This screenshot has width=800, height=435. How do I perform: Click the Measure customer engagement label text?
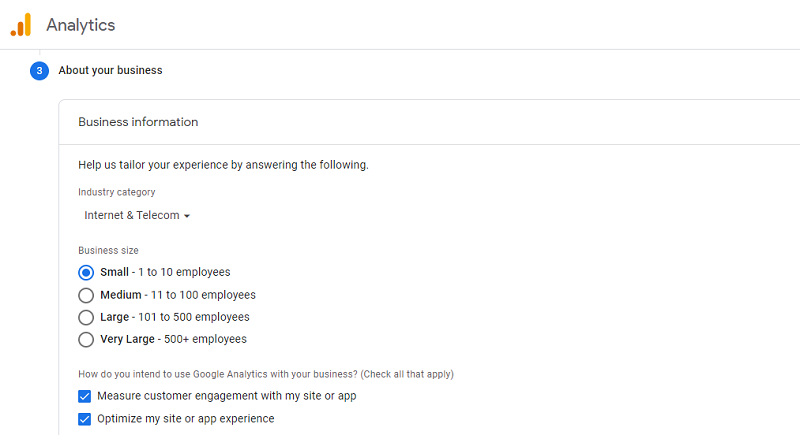[227, 396]
